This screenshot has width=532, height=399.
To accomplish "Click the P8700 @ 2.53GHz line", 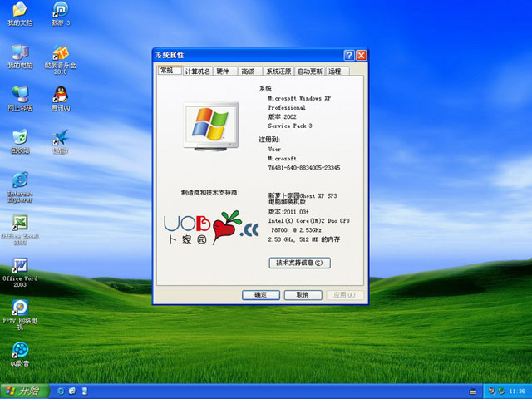I will click(x=296, y=229).
